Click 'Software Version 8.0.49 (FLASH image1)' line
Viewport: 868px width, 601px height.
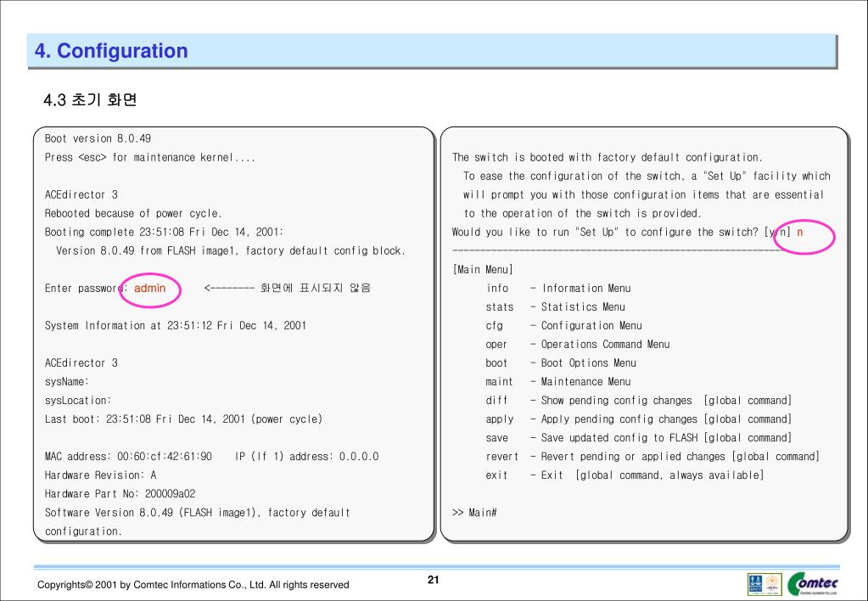(198, 513)
